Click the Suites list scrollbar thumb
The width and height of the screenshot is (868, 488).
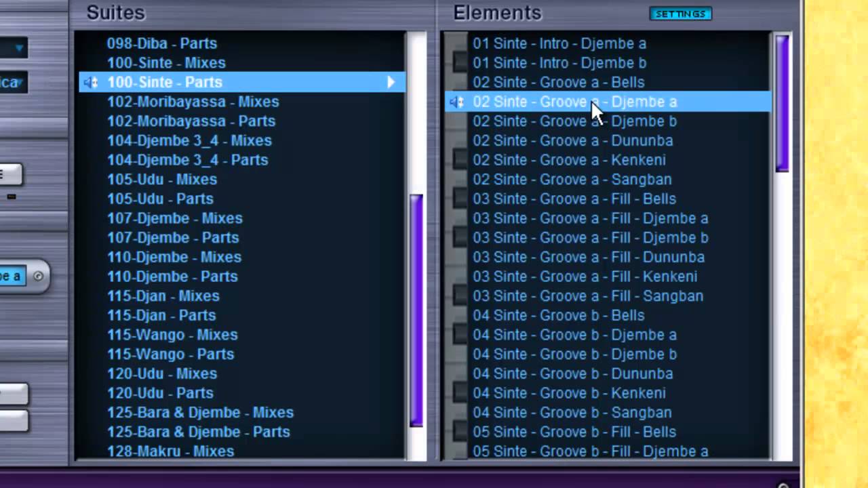[416, 310]
